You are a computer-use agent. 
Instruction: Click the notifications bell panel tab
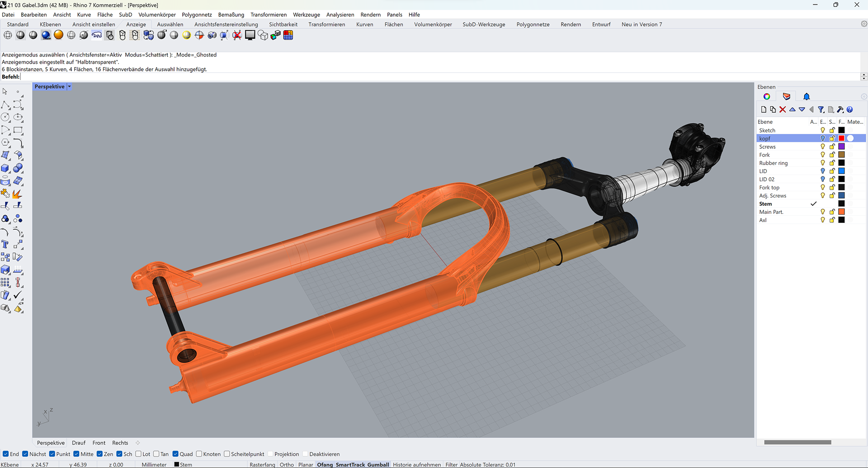[807, 96]
